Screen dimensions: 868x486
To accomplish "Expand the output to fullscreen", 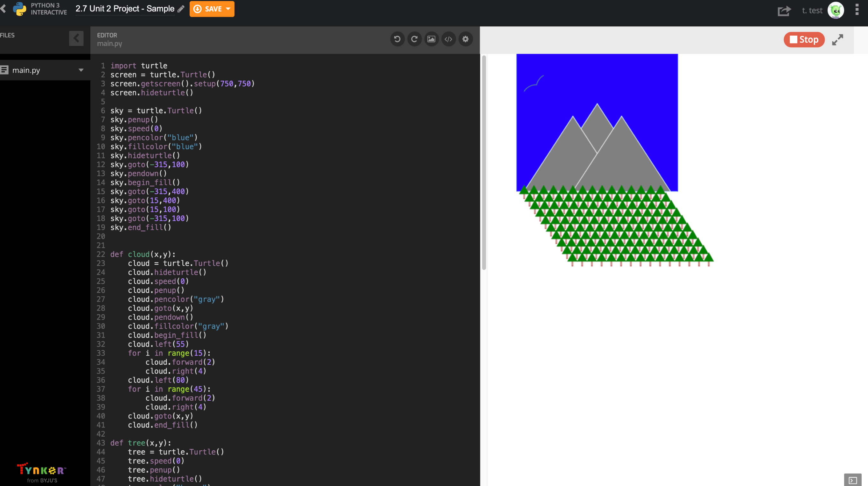I will (x=837, y=40).
